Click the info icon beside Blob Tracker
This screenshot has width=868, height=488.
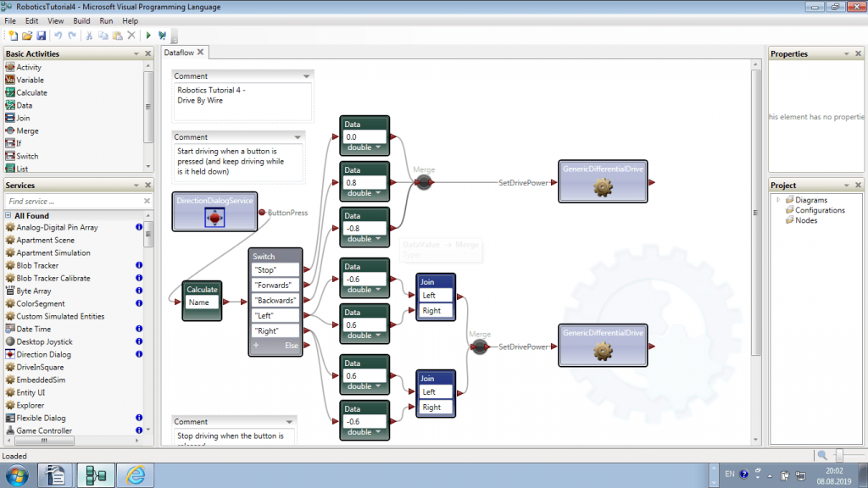[138, 265]
